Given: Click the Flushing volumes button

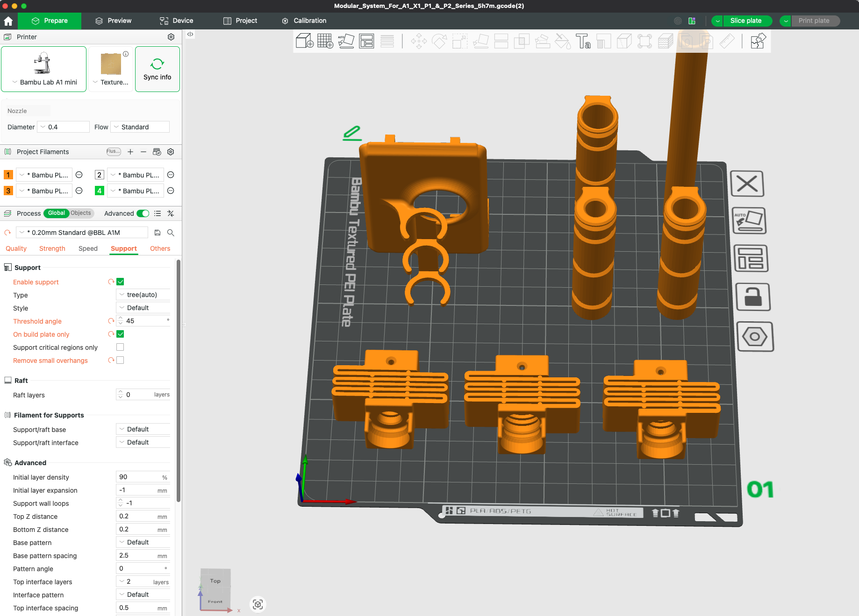Looking at the screenshot, I should 114,151.
